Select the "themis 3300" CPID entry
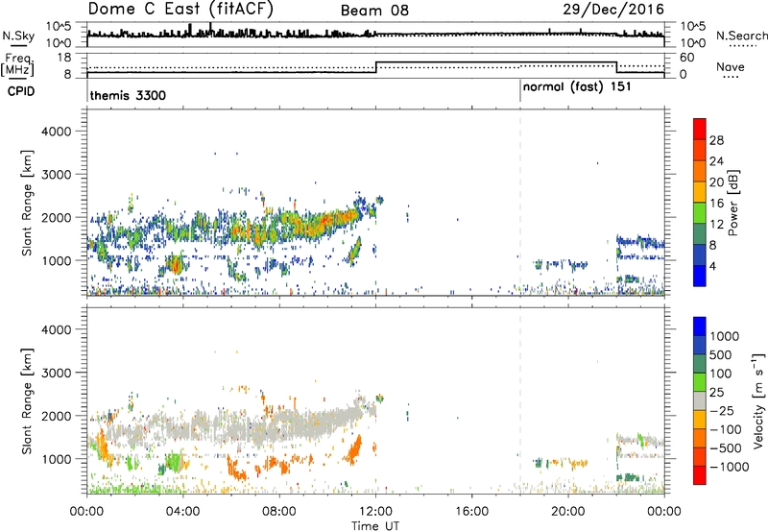 128,95
